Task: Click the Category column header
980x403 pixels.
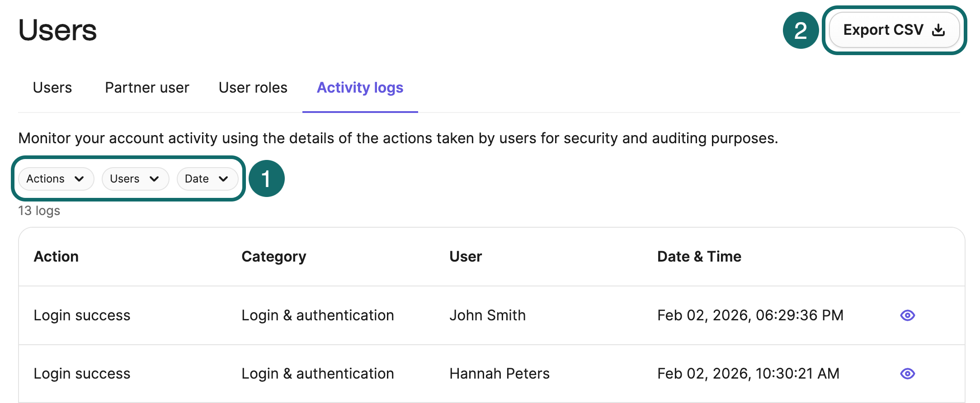Action: pyautogui.click(x=273, y=257)
